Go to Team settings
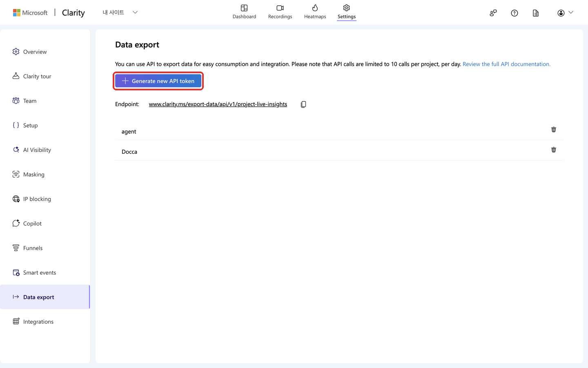This screenshot has width=588, height=368. (45, 101)
